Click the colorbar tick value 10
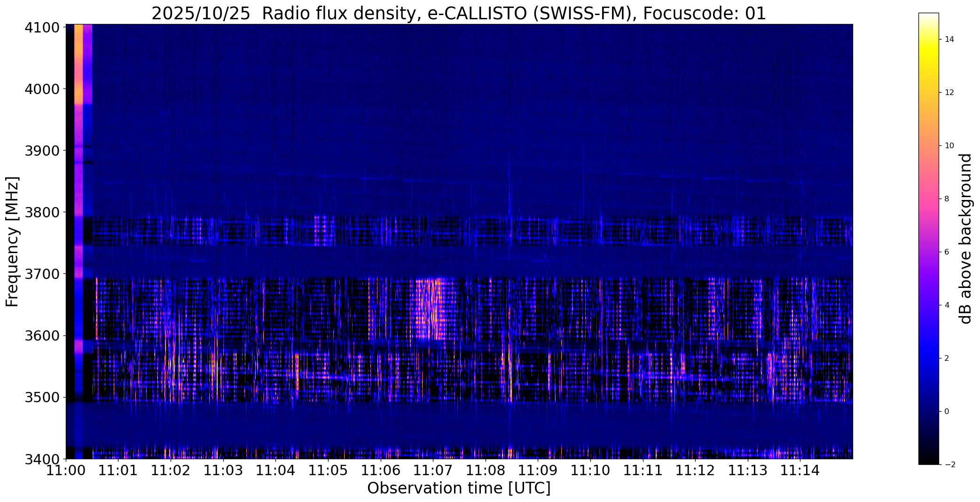The width and height of the screenshot is (980, 502). point(949,146)
